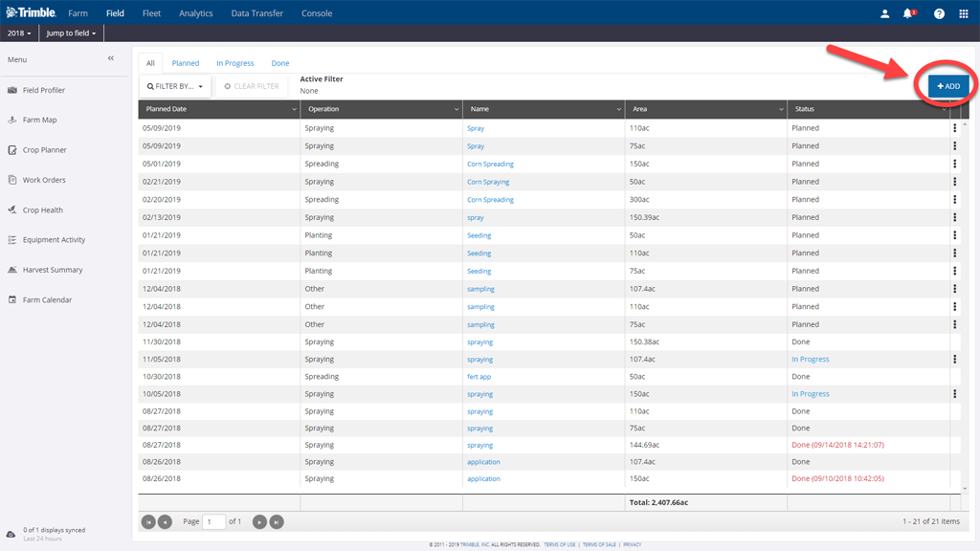
Task: Switch to the In Progress tab
Action: click(x=234, y=63)
